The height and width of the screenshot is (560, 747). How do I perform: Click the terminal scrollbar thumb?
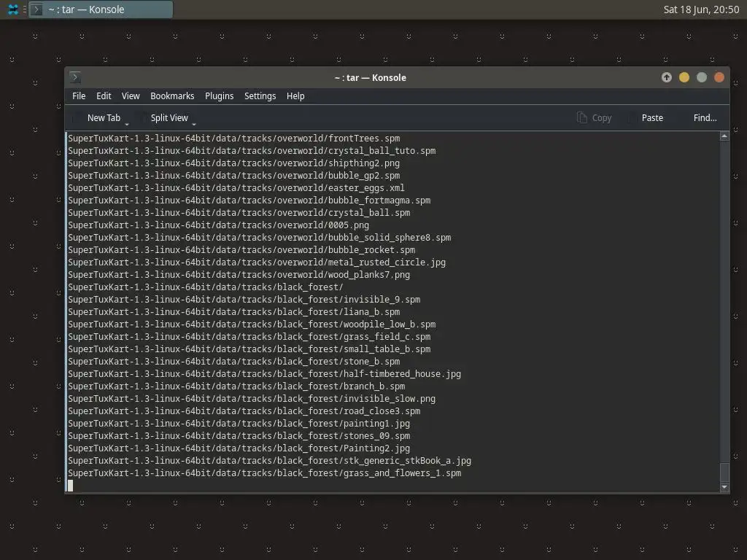pos(724,472)
